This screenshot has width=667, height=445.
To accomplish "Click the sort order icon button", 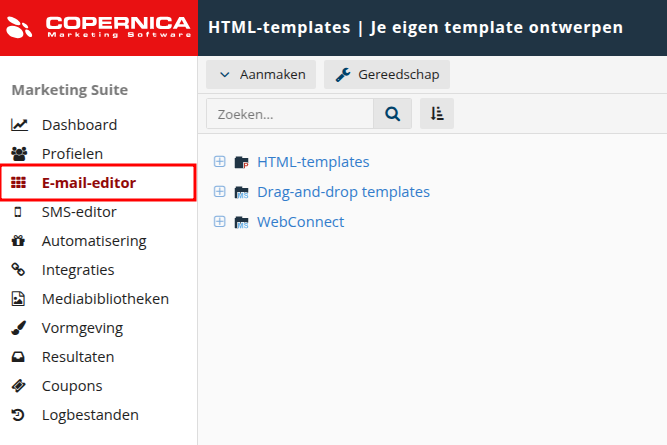I will pos(437,114).
